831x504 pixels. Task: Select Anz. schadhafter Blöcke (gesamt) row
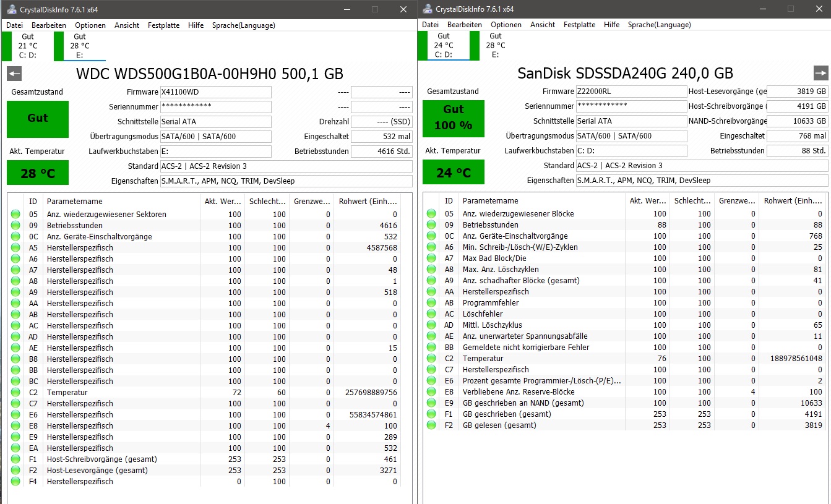coord(624,281)
